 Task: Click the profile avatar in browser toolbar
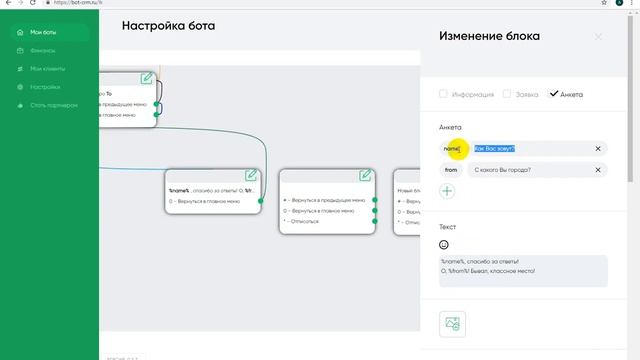coord(619,2)
